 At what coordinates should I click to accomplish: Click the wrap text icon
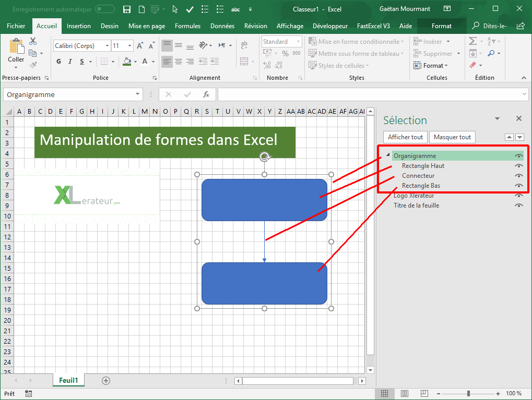(x=244, y=45)
